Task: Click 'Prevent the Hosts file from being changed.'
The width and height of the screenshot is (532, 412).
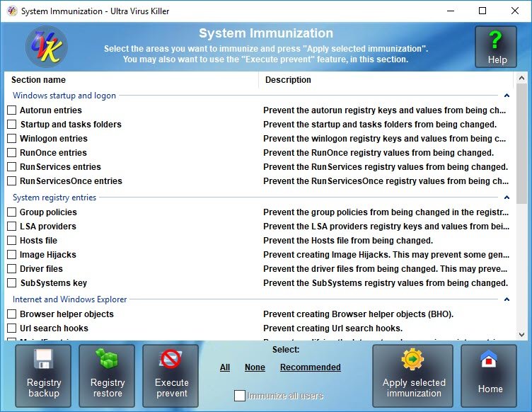Action: [x=348, y=240]
